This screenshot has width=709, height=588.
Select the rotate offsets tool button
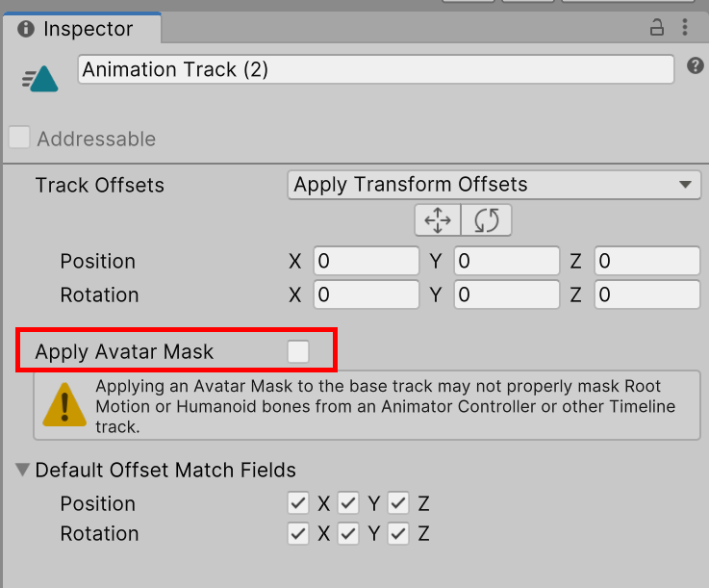[x=487, y=220]
